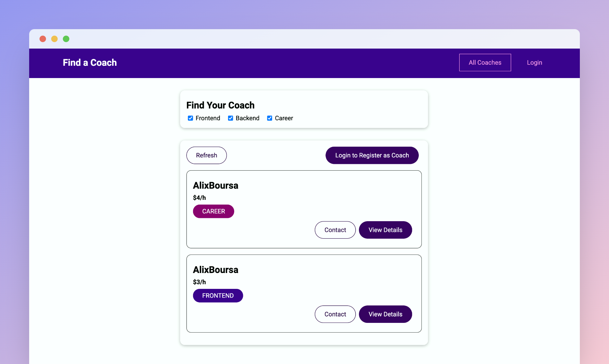The height and width of the screenshot is (364, 609).
Task: Uncheck the Frontend filter checkbox
Action: point(190,118)
